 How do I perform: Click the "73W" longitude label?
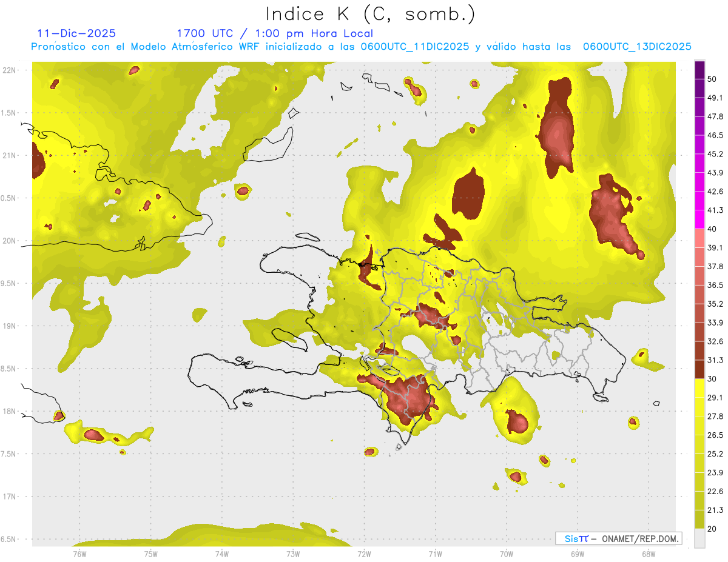point(292,554)
